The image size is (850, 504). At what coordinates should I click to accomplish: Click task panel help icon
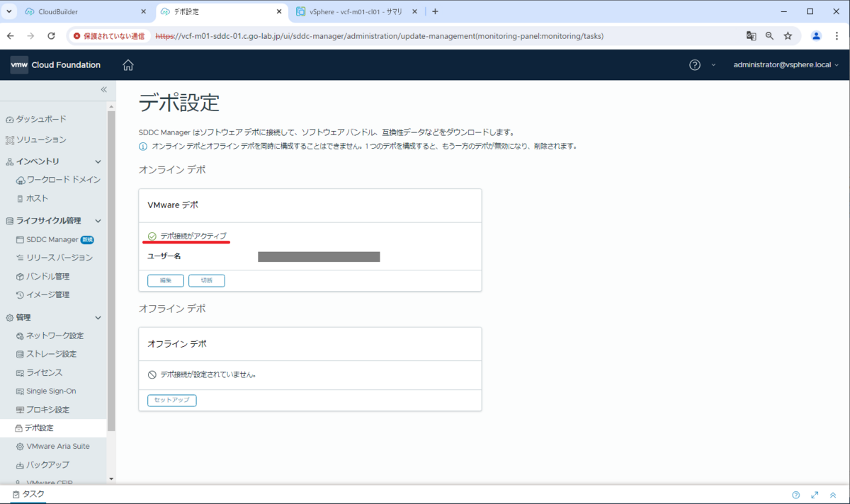pos(796,495)
